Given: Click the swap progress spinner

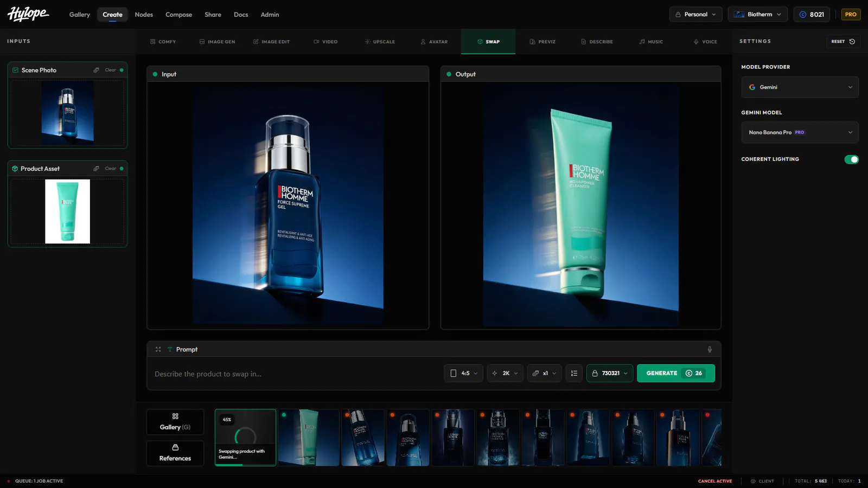Looking at the screenshot, I should coord(245,436).
